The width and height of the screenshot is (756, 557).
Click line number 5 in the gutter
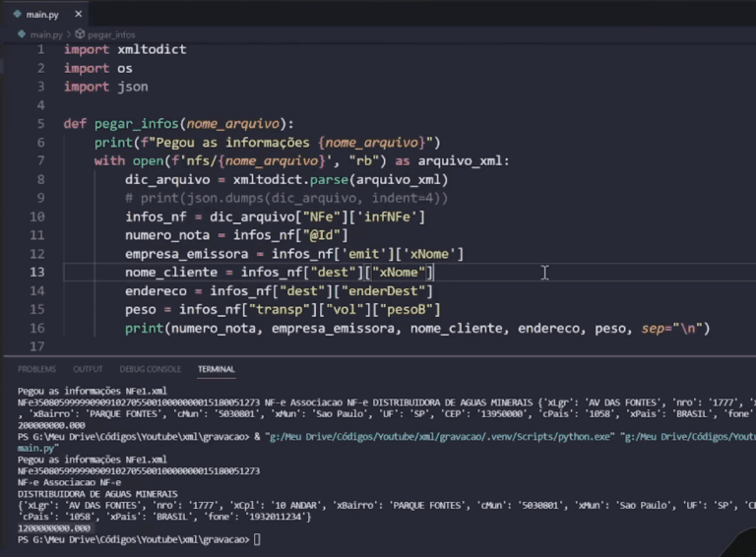(x=41, y=124)
